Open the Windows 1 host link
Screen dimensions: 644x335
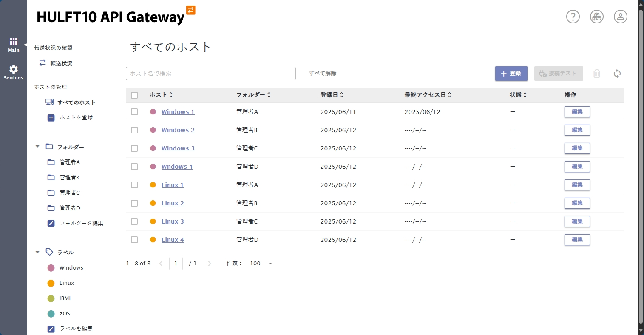click(178, 112)
